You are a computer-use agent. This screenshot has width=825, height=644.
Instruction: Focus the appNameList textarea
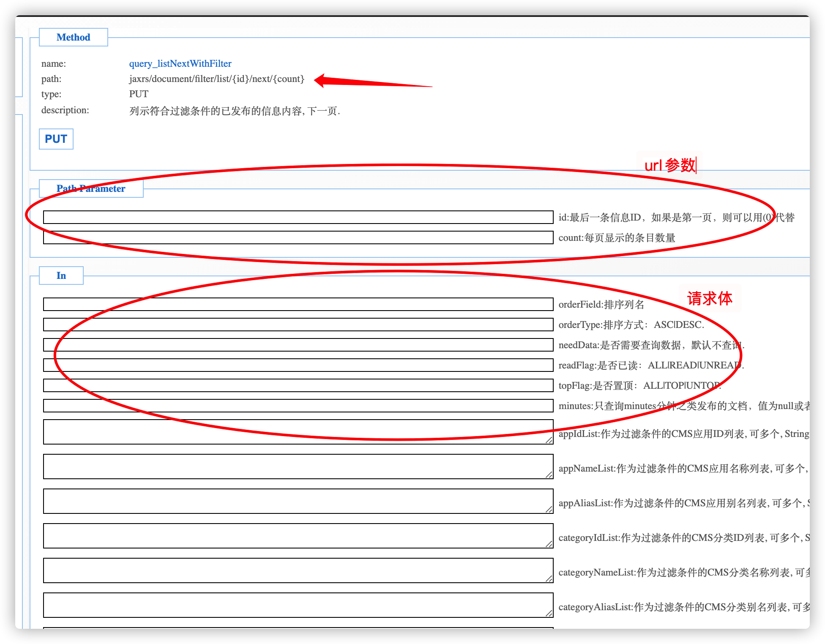coord(298,467)
